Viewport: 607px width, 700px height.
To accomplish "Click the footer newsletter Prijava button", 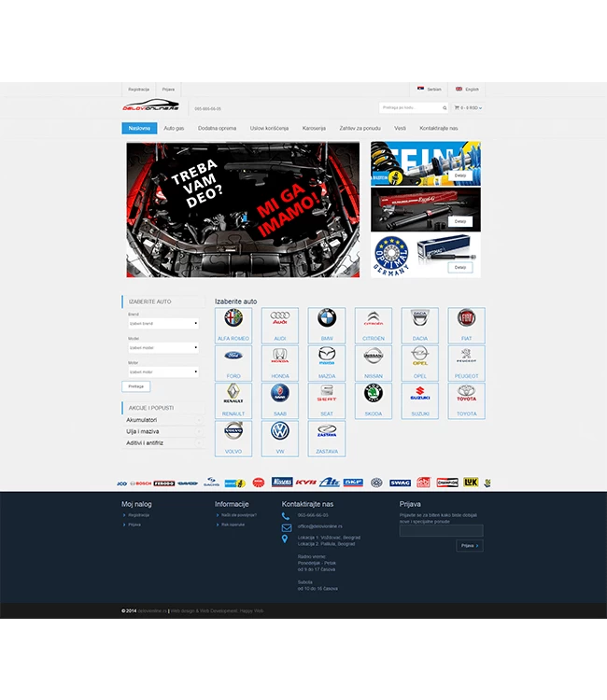I will coord(470,546).
